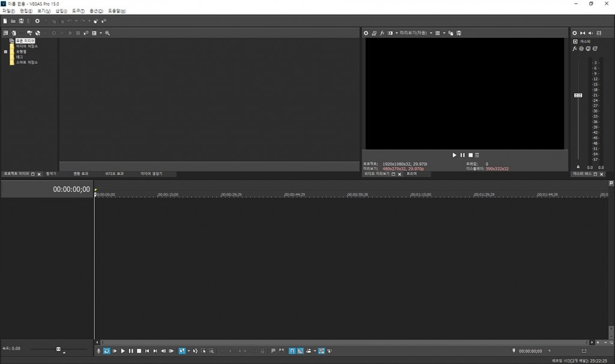Image resolution: width=615 pixels, height=364 pixels.
Task: Copy preview snapshot to clipboard
Action: tap(451, 33)
